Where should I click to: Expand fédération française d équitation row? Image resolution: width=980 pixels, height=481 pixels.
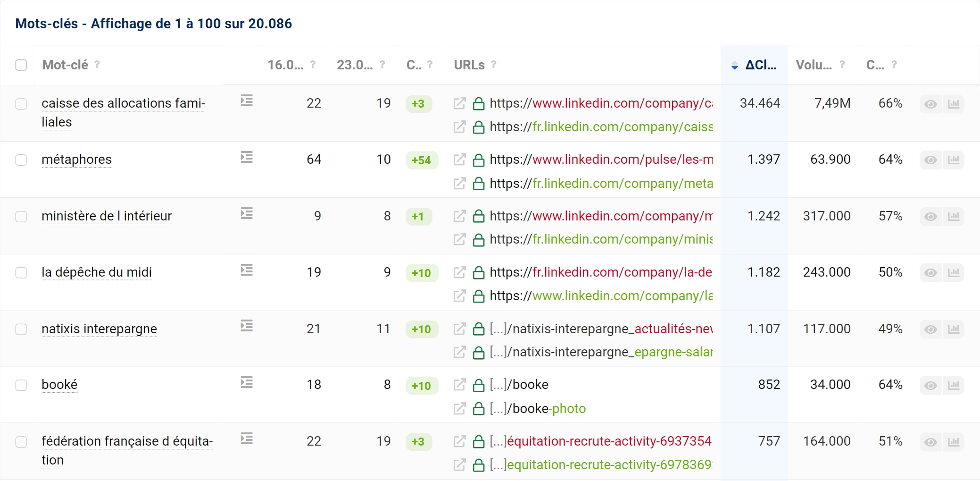click(x=247, y=439)
